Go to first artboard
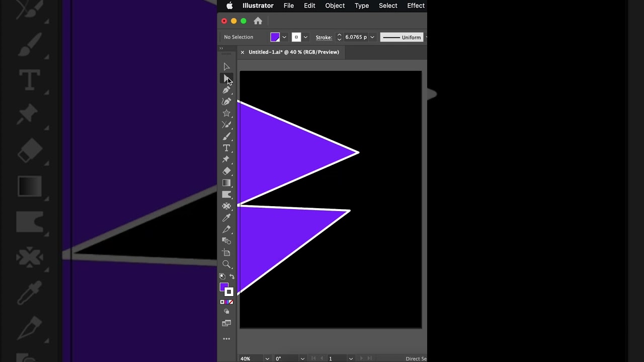 pyautogui.click(x=313, y=358)
